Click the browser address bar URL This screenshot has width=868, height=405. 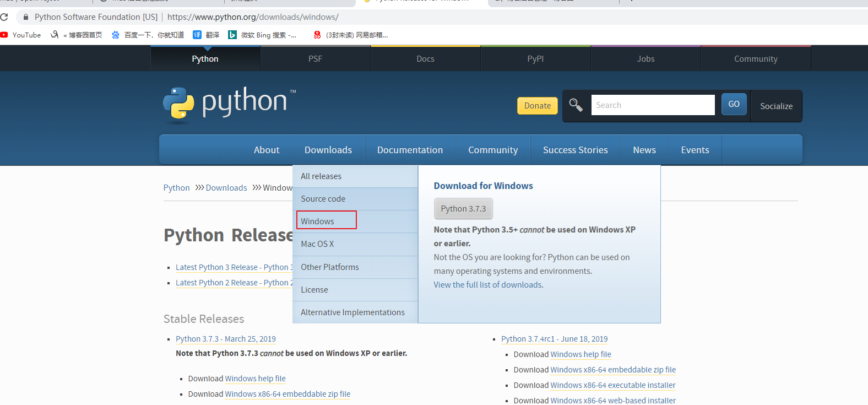click(253, 17)
